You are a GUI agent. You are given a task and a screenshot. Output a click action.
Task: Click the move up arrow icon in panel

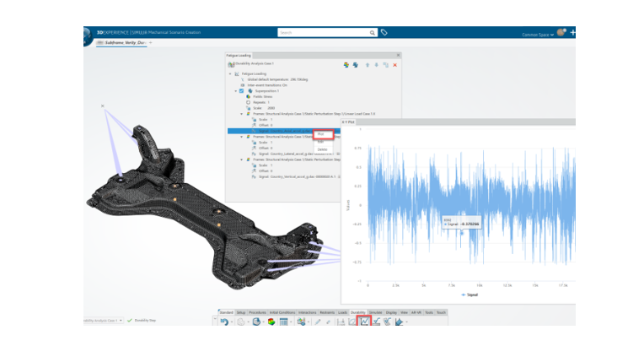(x=367, y=64)
